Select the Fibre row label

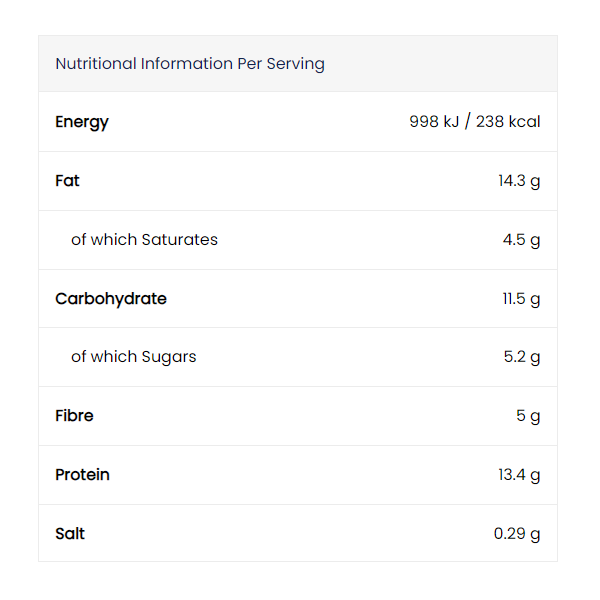74,416
